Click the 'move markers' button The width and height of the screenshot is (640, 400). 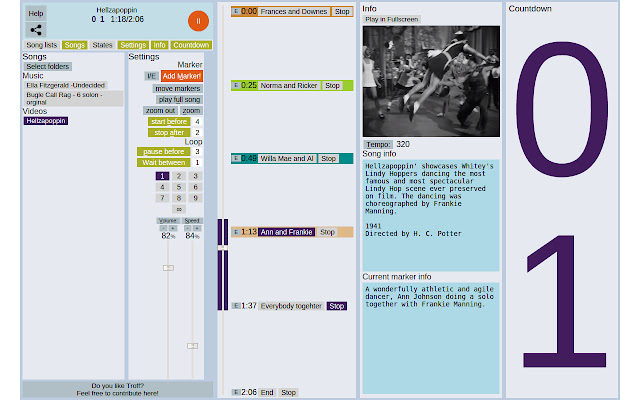pyautogui.click(x=178, y=89)
